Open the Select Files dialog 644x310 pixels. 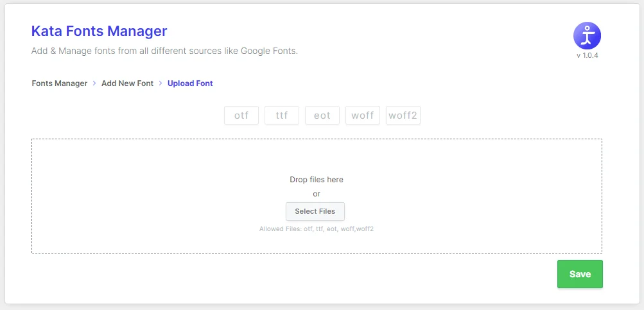[315, 211]
